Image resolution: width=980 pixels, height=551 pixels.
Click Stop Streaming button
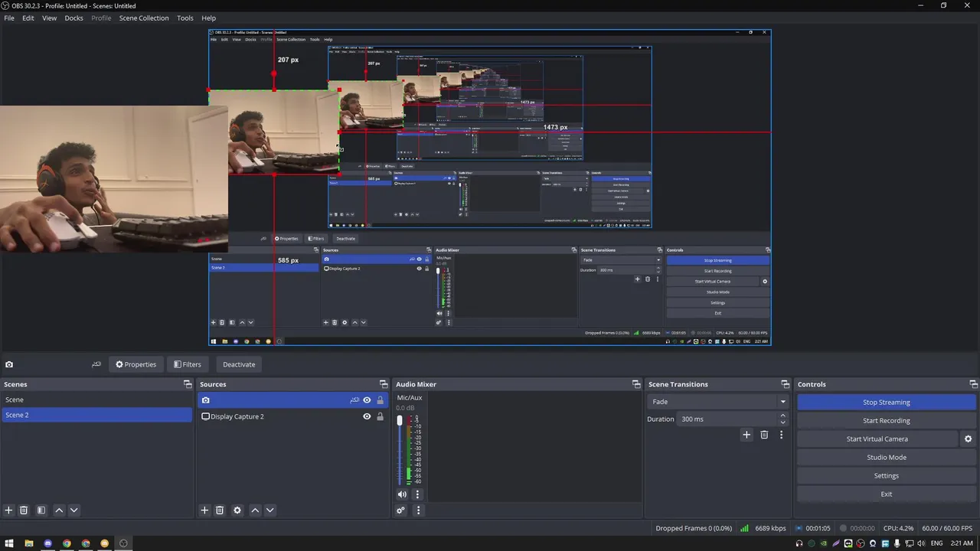click(887, 403)
